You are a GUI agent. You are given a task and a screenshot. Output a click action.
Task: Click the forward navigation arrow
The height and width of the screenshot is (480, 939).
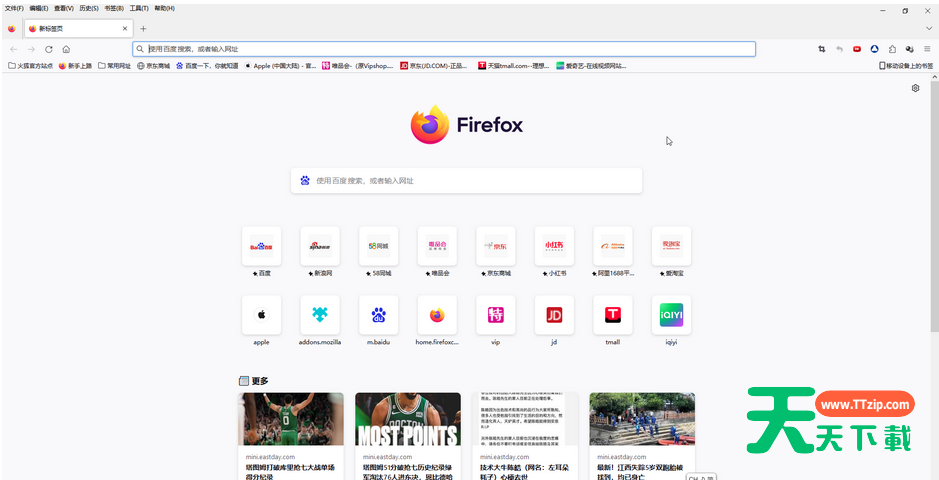click(x=31, y=49)
